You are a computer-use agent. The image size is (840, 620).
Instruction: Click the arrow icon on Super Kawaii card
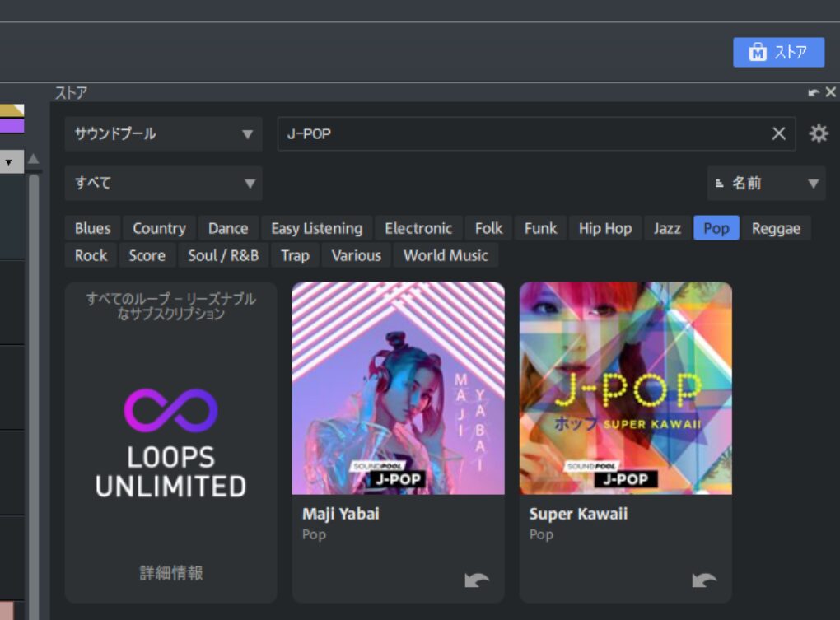pyautogui.click(x=704, y=580)
